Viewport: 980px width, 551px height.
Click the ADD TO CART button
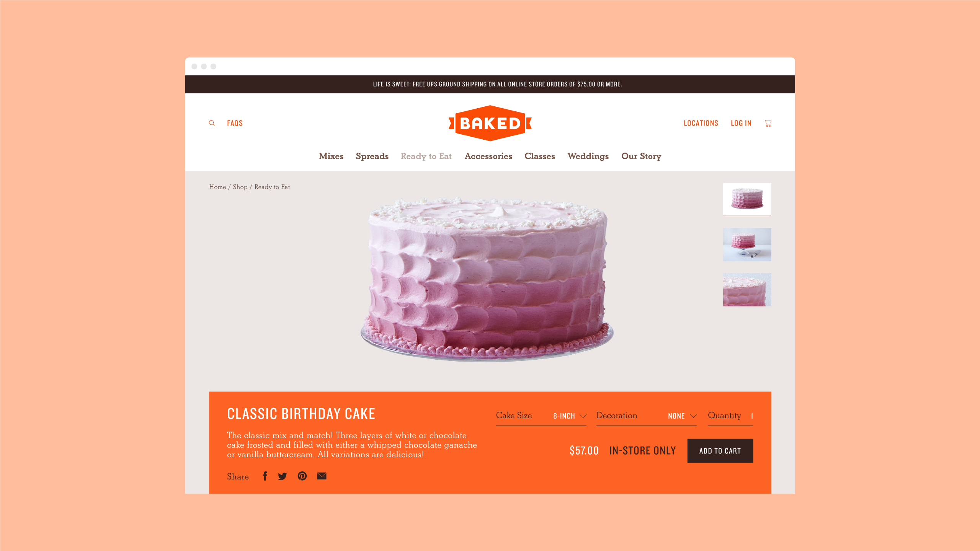[x=720, y=451]
